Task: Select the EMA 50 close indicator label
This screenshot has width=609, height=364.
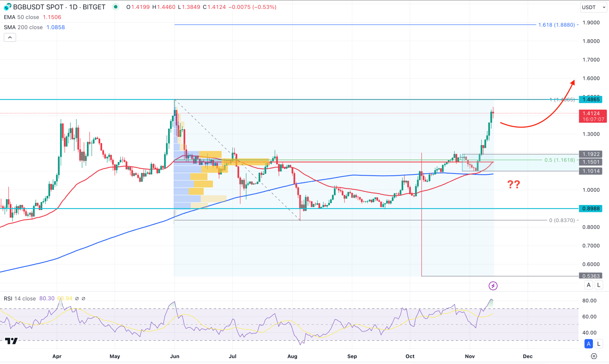Action: [x=21, y=17]
